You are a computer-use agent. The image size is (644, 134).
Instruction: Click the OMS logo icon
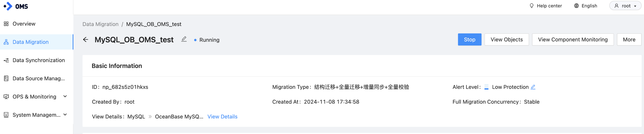(x=8, y=6)
